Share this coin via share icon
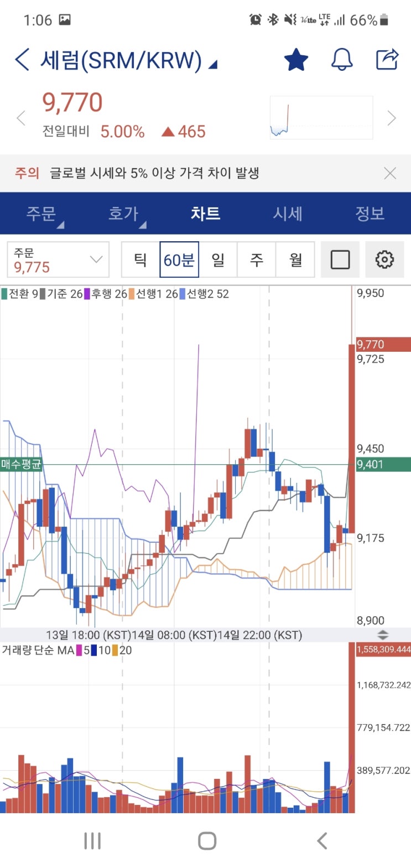 pos(387,59)
